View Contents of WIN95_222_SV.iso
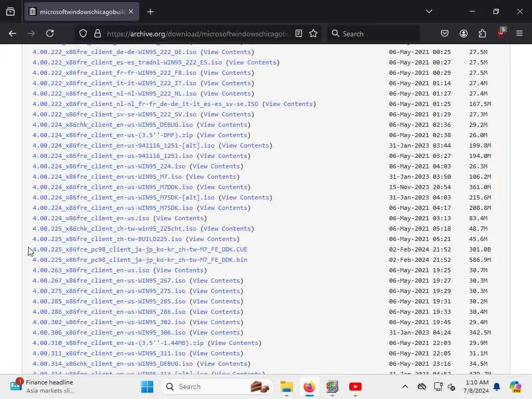The height and width of the screenshot is (399, 532). 228,114
